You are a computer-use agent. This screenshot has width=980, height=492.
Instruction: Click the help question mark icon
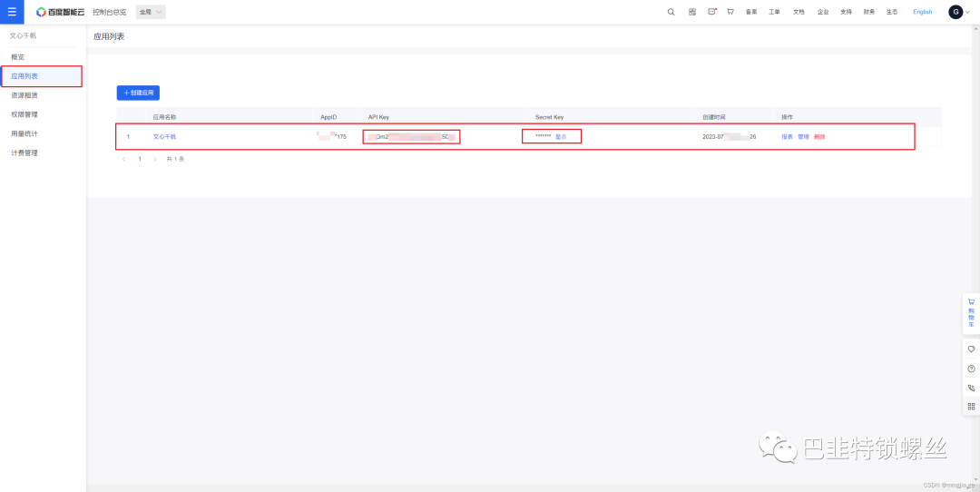[x=971, y=369]
